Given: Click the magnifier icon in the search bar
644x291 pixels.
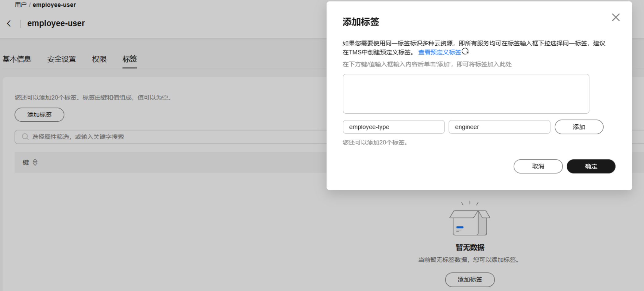Looking at the screenshot, I should tap(25, 137).
